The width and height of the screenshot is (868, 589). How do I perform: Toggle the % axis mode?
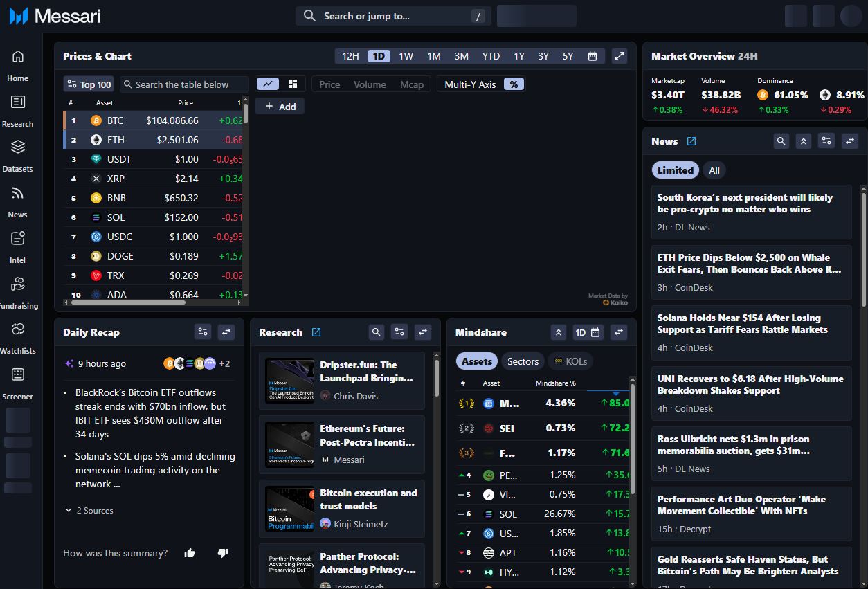coord(513,84)
